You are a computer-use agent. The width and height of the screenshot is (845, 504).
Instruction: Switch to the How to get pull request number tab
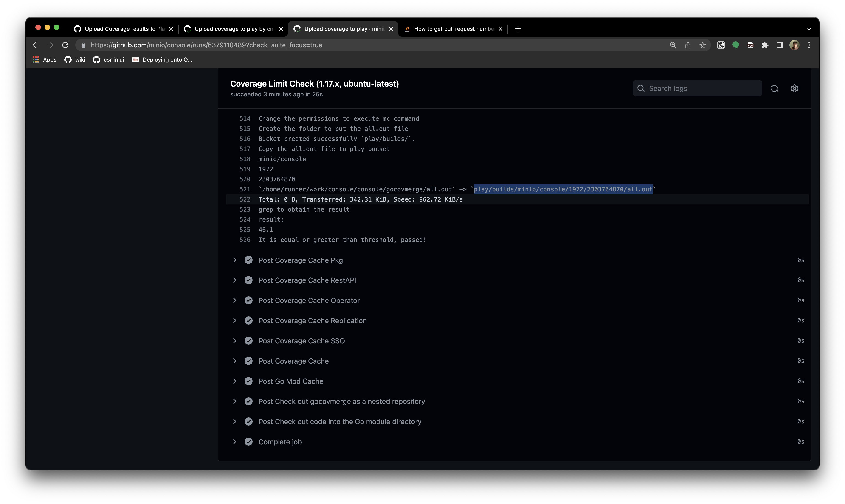point(453,29)
